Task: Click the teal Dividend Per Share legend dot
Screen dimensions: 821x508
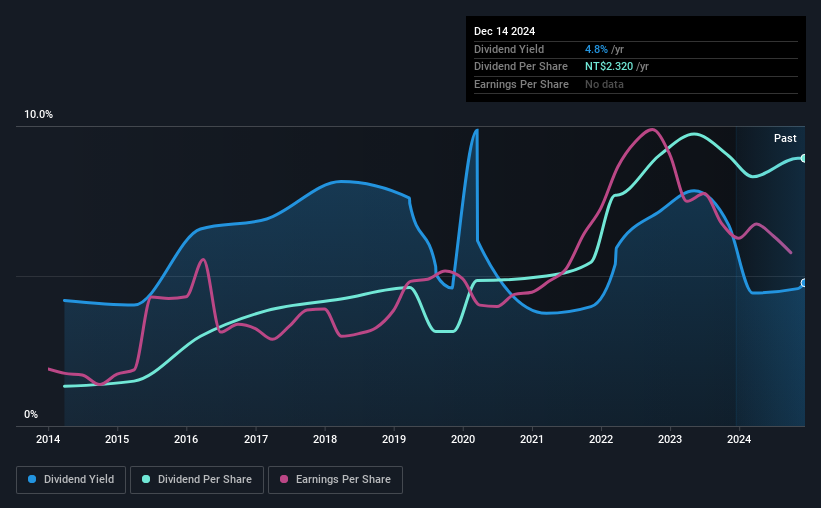Action: pos(146,479)
